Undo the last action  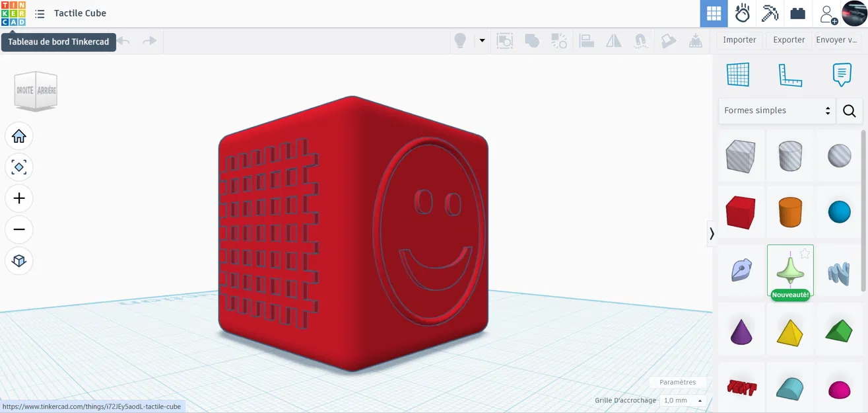coord(123,41)
